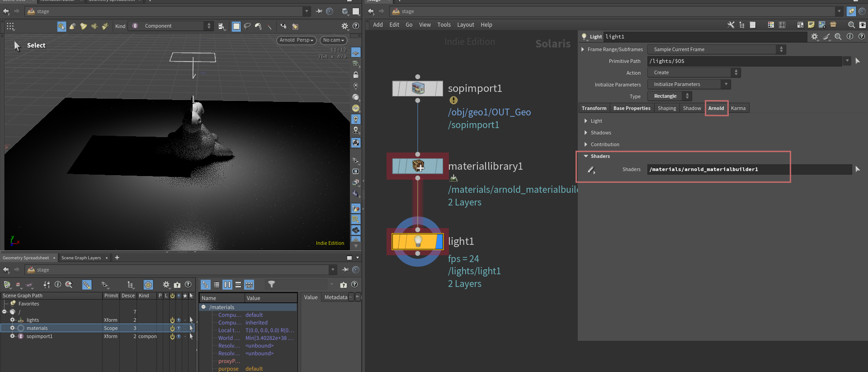
Task: Open the Layout menu
Action: (x=465, y=25)
